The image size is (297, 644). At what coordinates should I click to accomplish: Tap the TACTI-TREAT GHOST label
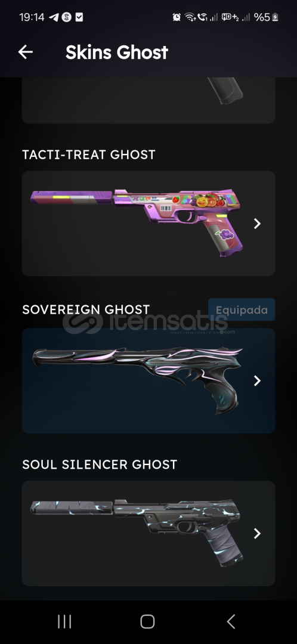coord(89,155)
